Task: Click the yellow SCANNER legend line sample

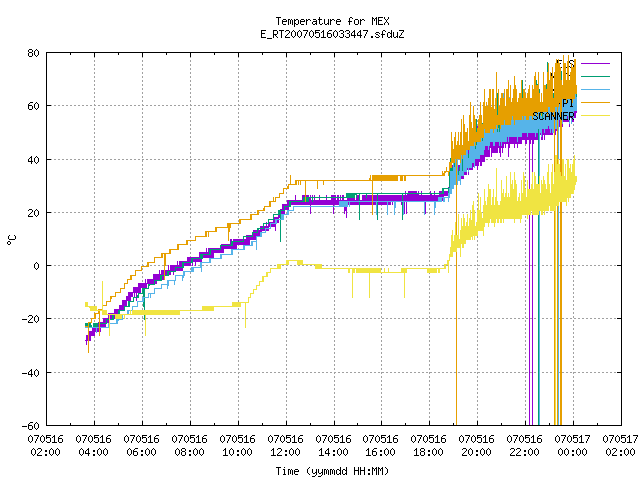Action: (x=595, y=116)
